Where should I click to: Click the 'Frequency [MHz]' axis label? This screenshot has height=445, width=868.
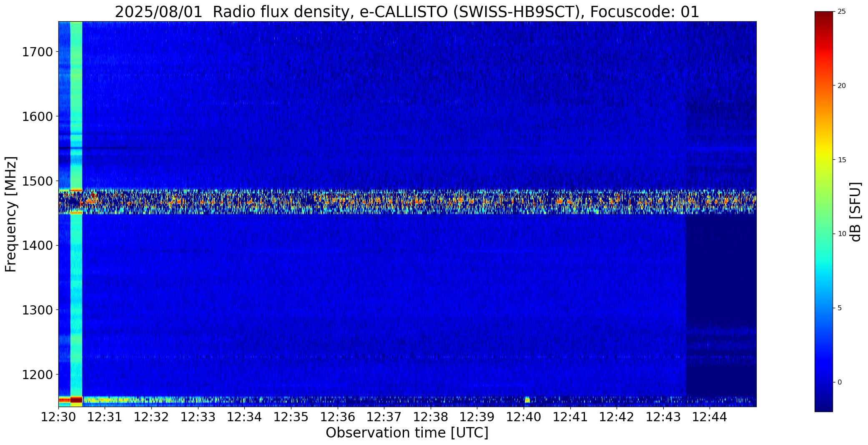pos(11,214)
